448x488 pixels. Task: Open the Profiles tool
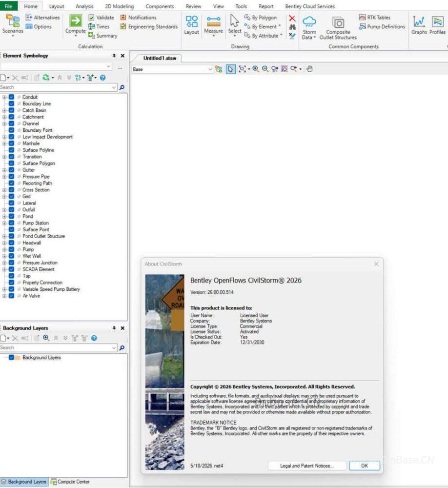[x=437, y=25]
